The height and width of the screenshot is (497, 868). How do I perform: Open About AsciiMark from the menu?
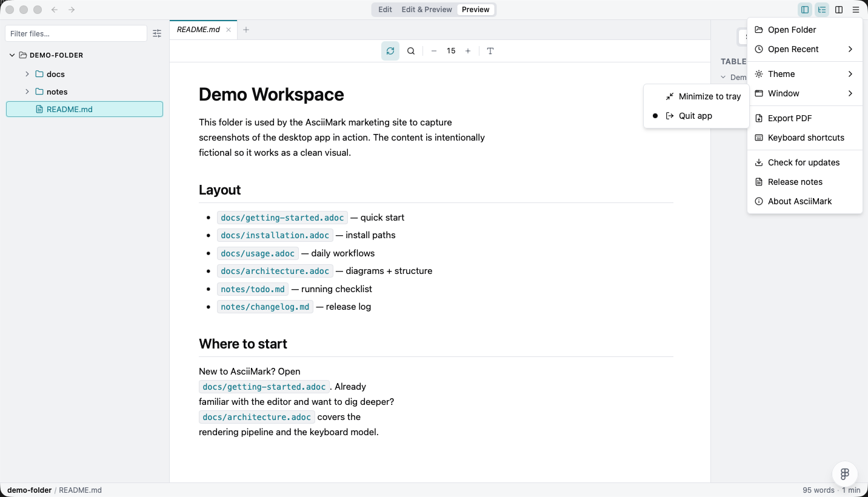coord(805,201)
